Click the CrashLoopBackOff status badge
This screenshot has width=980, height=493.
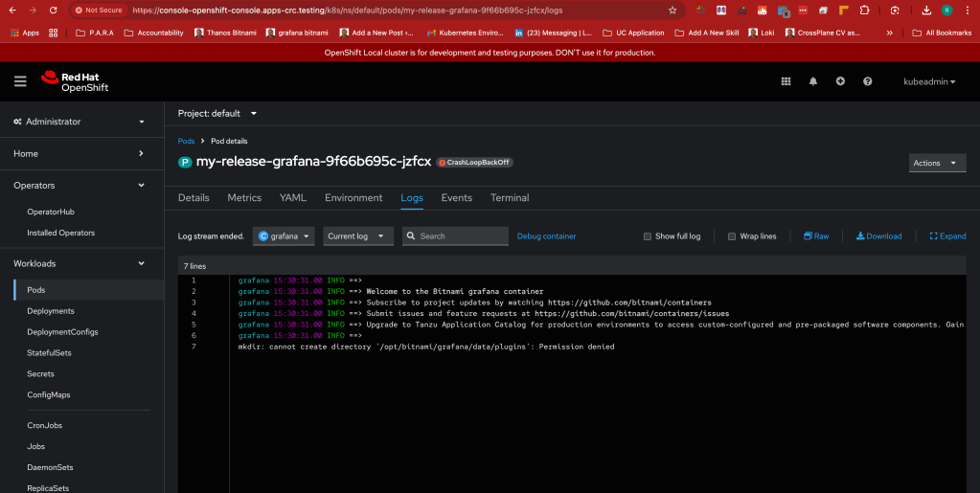(474, 163)
